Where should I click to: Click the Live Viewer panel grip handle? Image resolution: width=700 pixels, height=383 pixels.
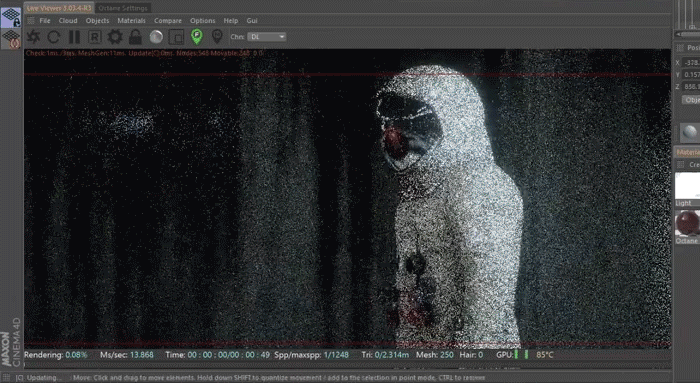point(30,21)
